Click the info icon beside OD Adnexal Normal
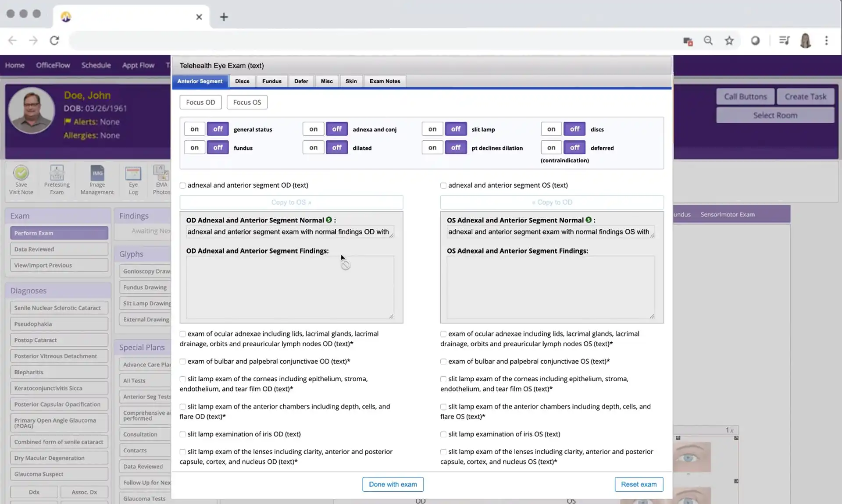Viewport: 842px width, 504px height. 328,220
